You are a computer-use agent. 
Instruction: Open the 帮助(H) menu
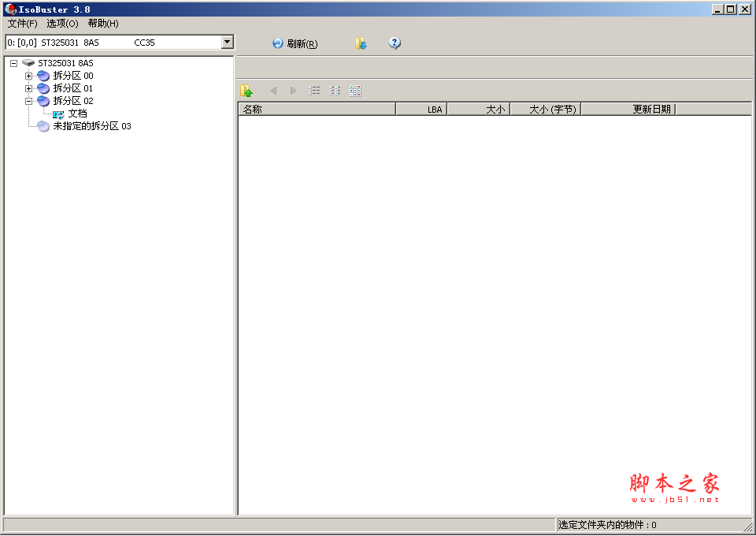[x=103, y=23]
